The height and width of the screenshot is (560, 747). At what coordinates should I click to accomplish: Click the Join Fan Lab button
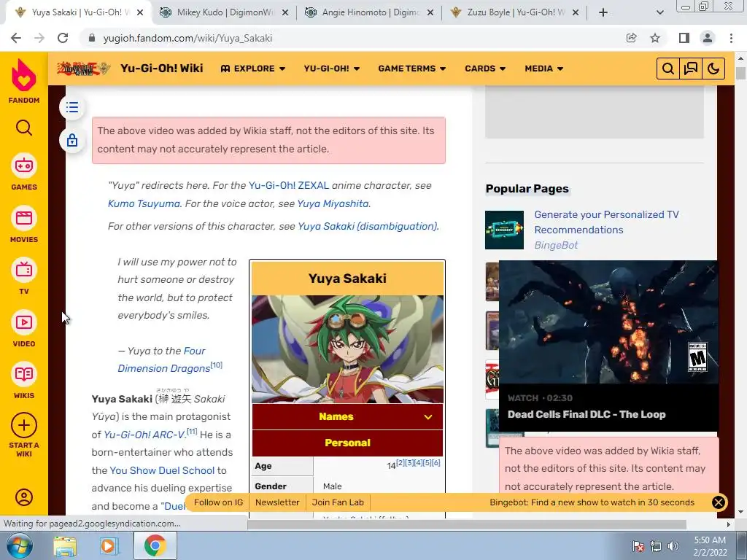tap(338, 502)
